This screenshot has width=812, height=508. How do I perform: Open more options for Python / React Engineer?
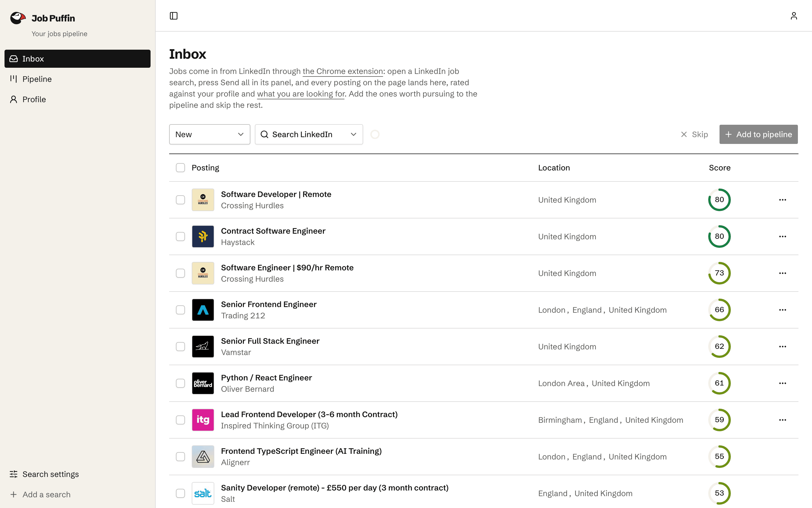[782, 383]
